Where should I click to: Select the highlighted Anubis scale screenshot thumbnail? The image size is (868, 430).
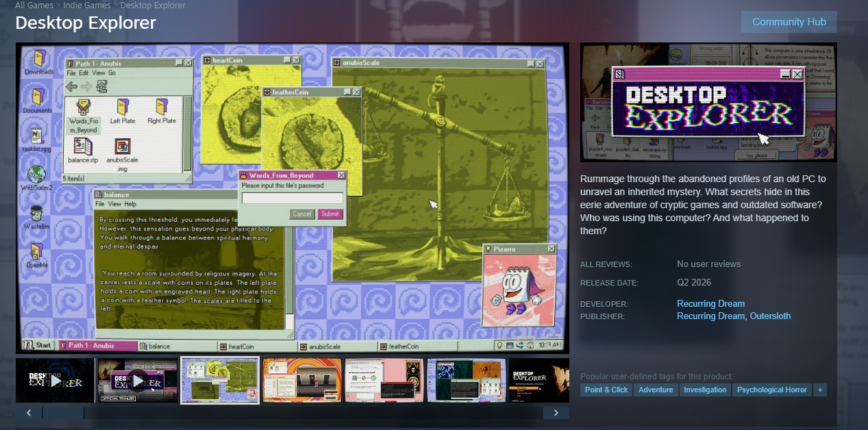220,380
